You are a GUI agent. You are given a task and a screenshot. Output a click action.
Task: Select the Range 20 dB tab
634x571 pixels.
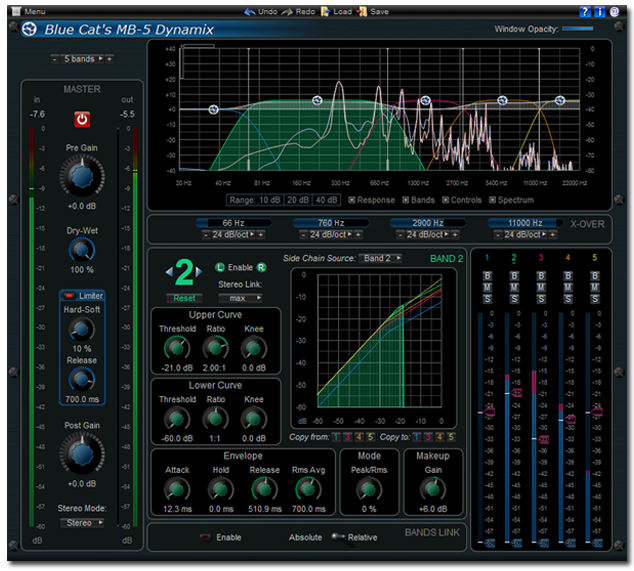[298, 200]
